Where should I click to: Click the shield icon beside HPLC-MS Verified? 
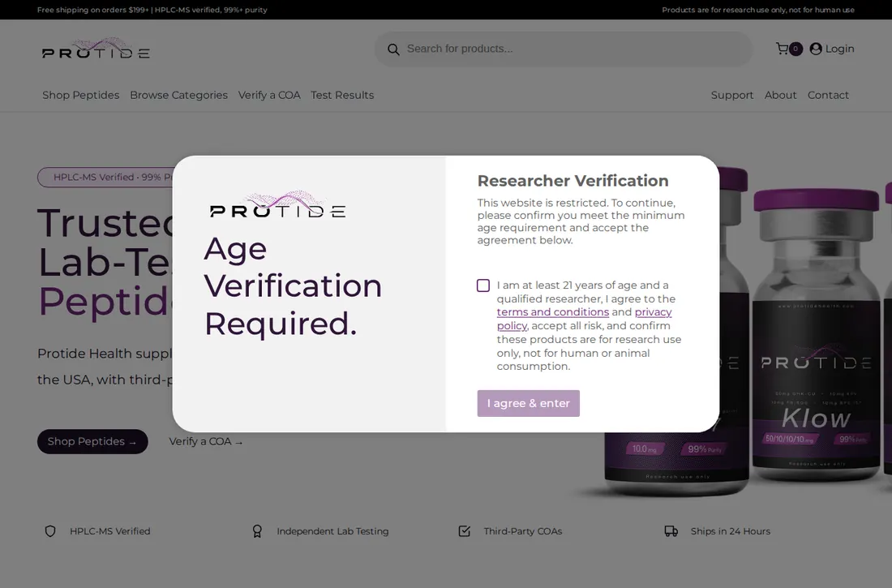pos(50,531)
